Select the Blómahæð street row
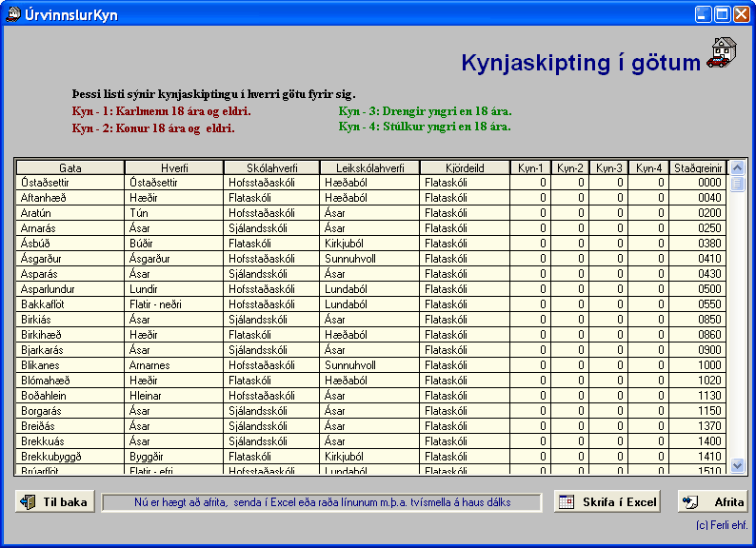 click(x=371, y=381)
